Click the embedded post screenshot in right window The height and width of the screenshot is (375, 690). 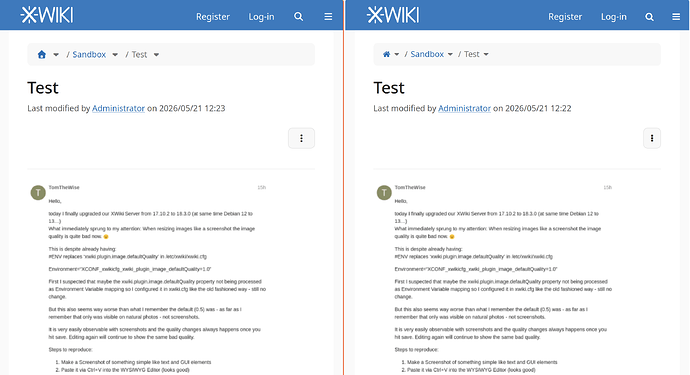[495, 277]
